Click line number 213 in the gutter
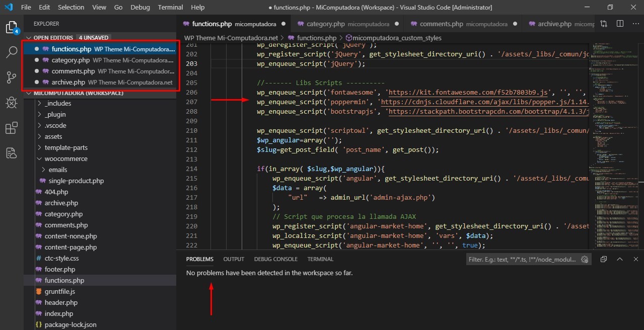The width and height of the screenshot is (644, 330). pos(191,159)
